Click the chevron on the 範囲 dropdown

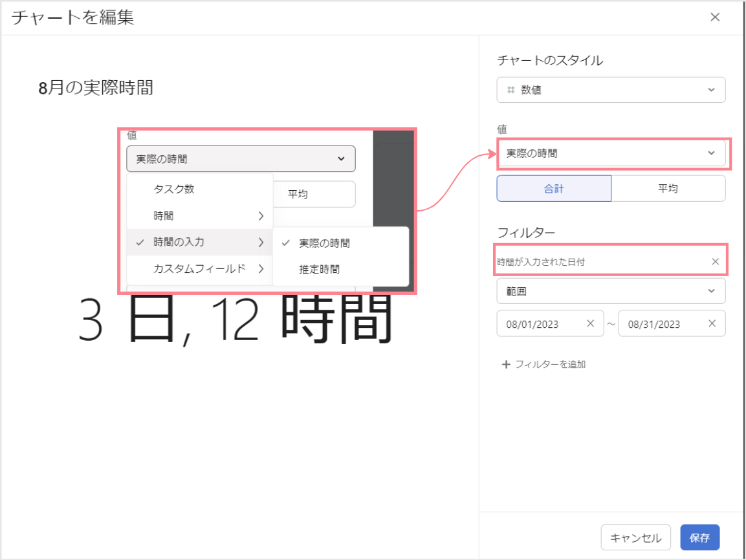tap(711, 291)
